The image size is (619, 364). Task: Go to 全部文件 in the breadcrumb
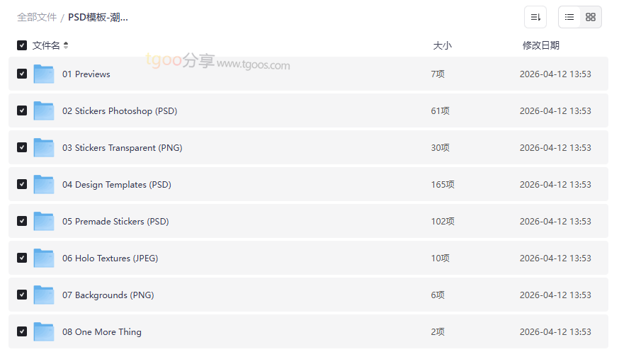point(37,17)
